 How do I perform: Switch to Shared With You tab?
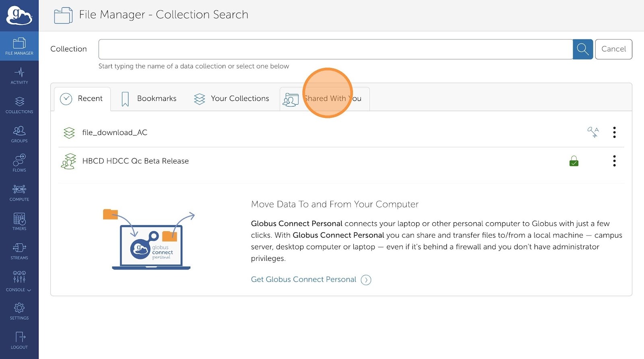pos(324,98)
